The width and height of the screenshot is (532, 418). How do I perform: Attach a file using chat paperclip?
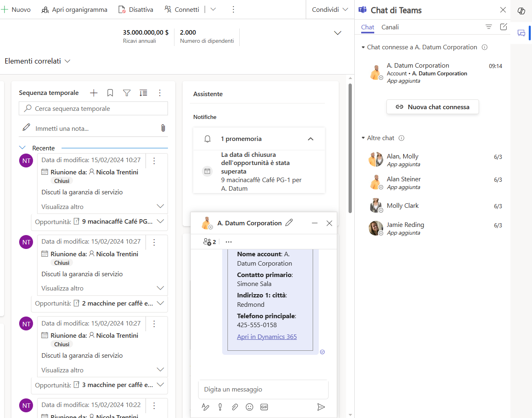pos(235,407)
